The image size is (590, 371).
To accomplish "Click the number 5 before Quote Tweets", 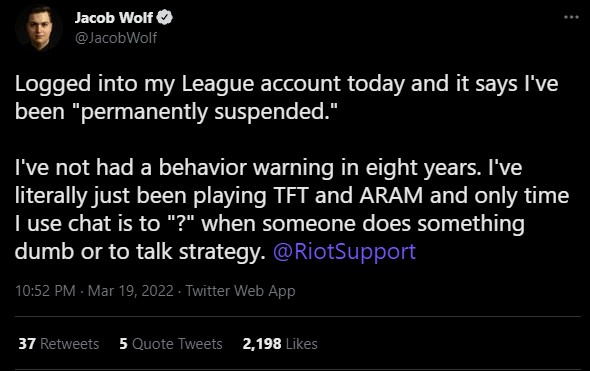I will click(x=123, y=344).
